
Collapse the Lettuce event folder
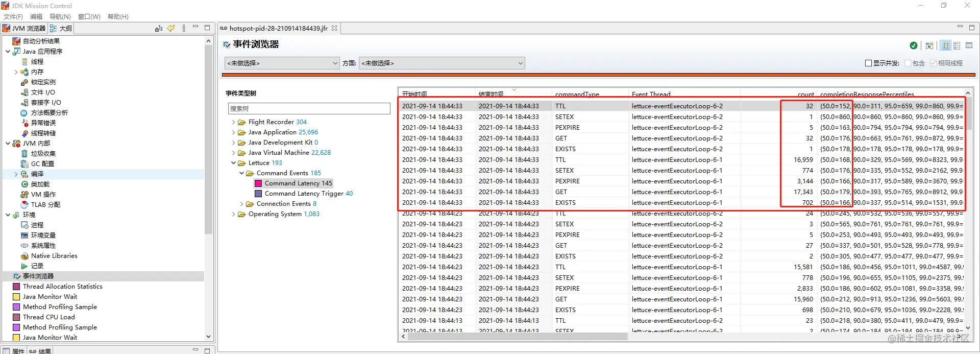234,163
